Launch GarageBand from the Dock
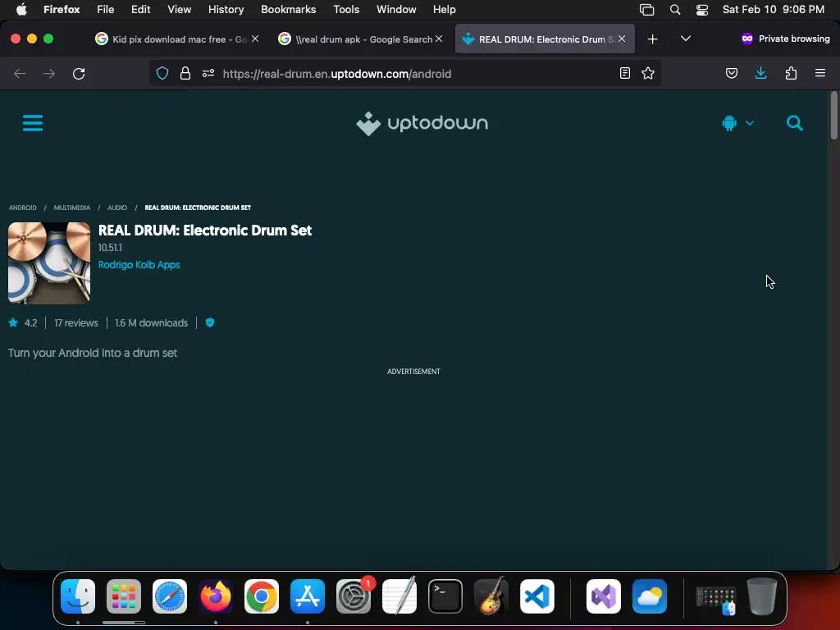The height and width of the screenshot is (630, 840). [491, 596]
